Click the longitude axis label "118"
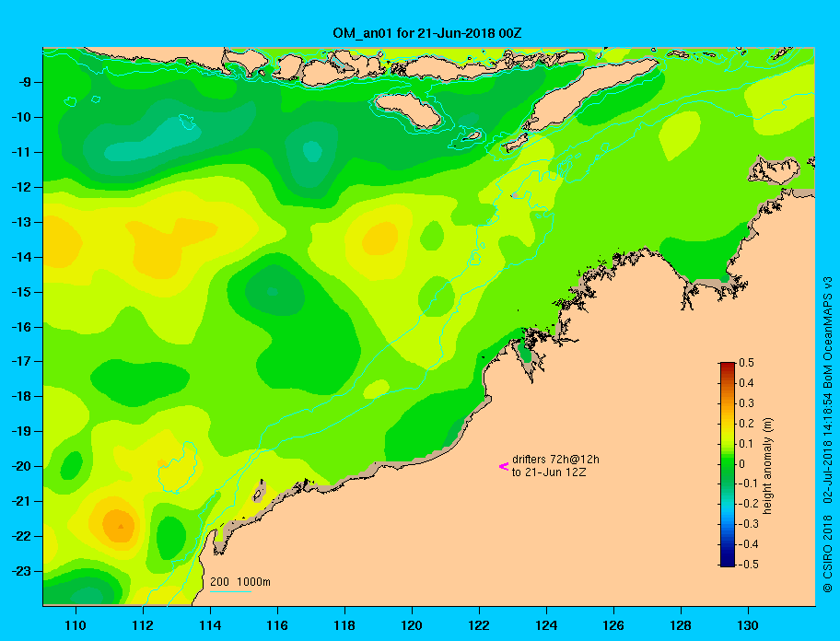 tap(344, 625)
